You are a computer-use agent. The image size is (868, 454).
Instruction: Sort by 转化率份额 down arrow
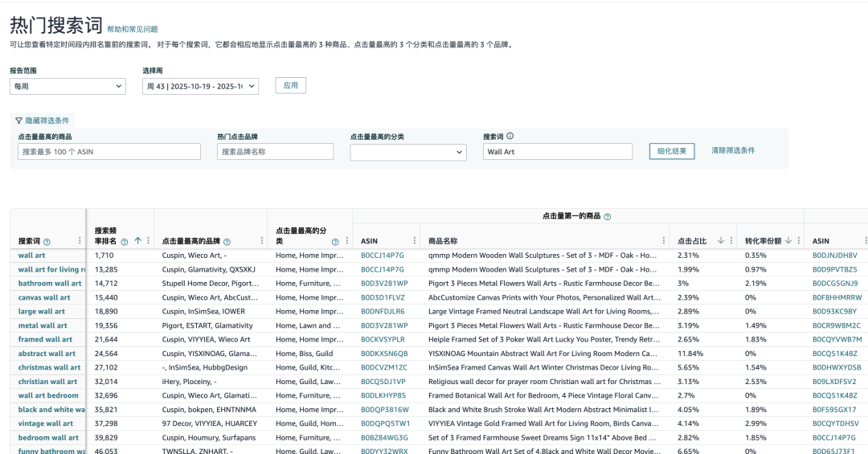788,240
